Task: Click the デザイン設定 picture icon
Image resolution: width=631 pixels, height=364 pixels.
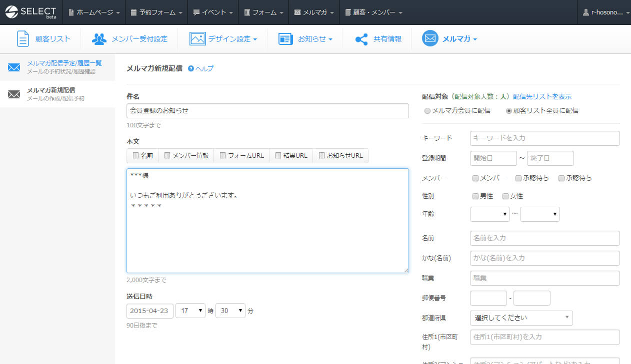Action: pyautogui.click(x=197, y=39)
